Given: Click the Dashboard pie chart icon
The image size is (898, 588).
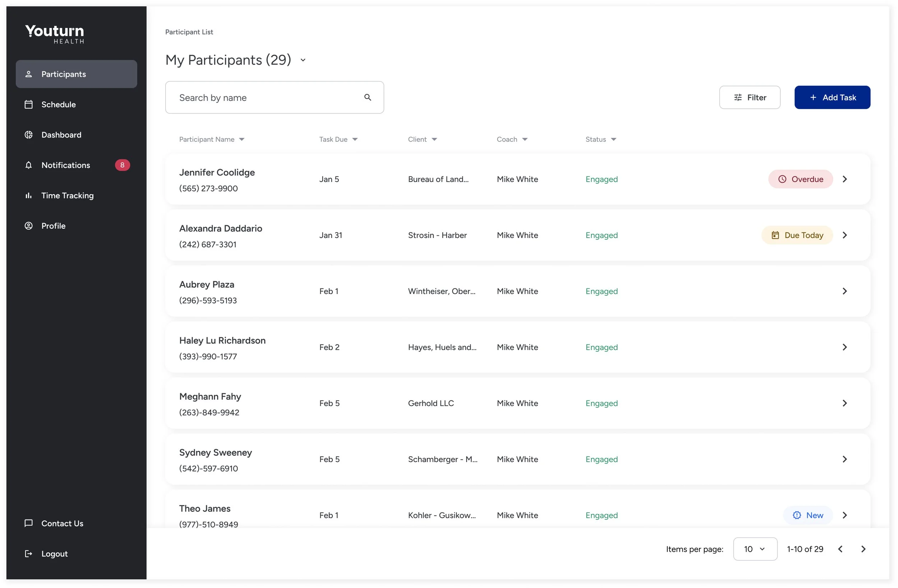Looking at the screenshot, I should [29, 135].
